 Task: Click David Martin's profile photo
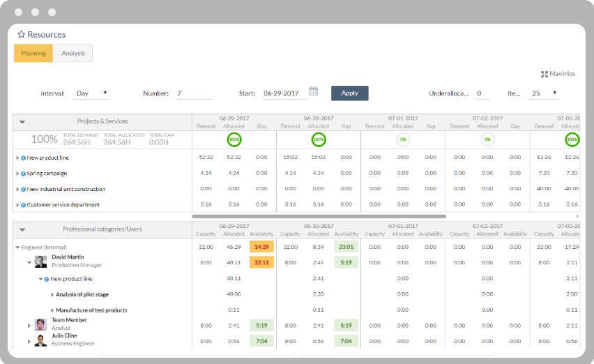41,261
